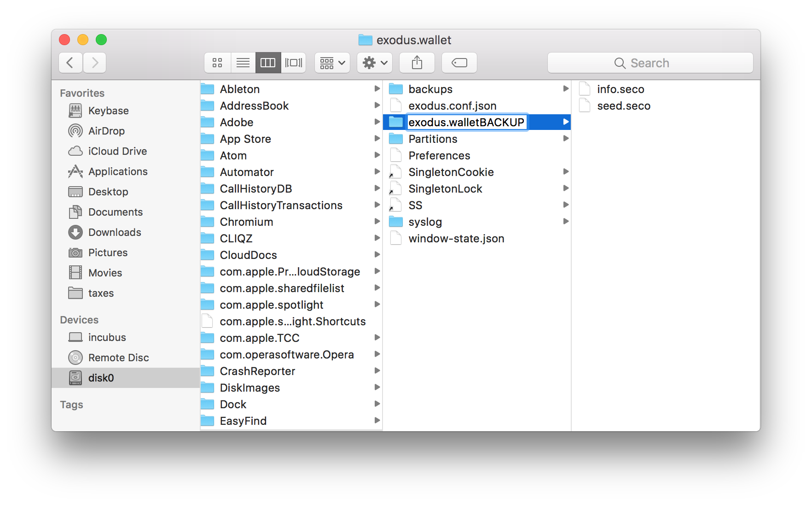Select the DiskImages folder
The width and height of the screenshot is (812, 505).
point(291,388)
